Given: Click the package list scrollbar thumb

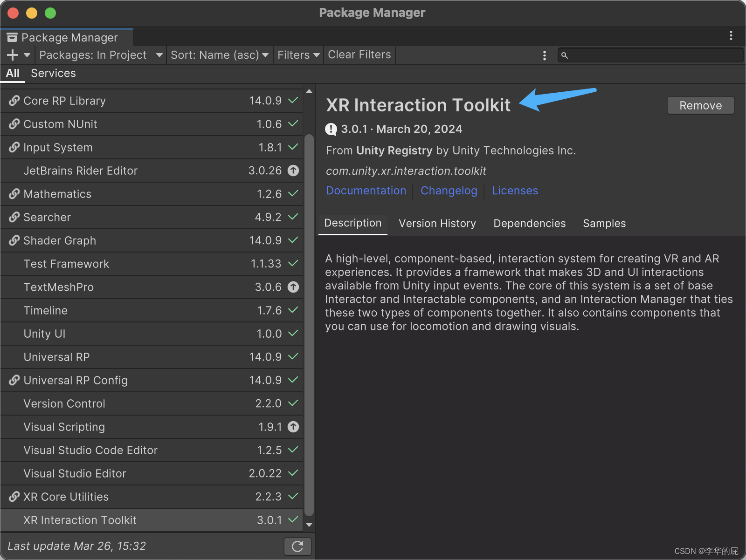Looking at the screenshot, I should [309, 325].
